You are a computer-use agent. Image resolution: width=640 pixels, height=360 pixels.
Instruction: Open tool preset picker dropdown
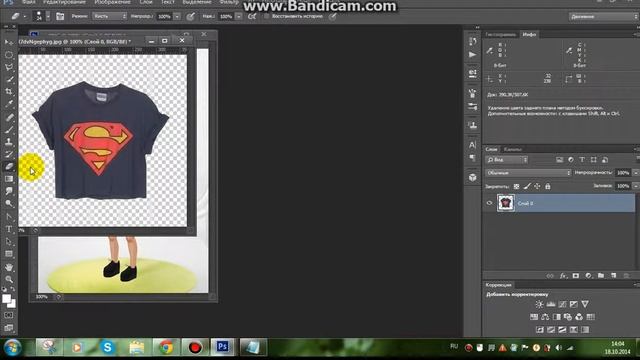[24, 16]
